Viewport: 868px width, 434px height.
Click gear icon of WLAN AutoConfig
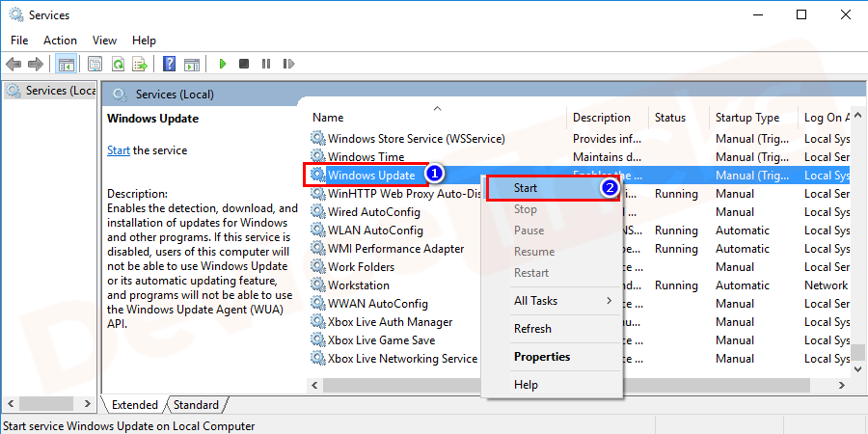(x=317, y=231)
